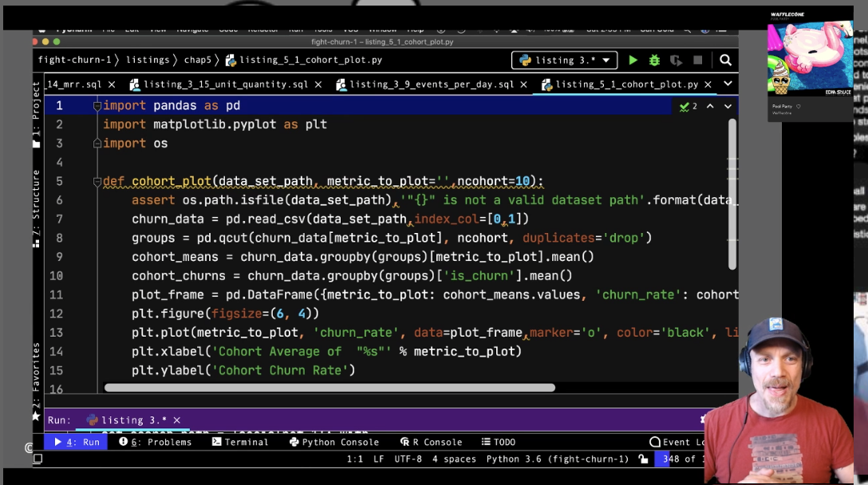Open the 4 spaces indent settings
The height and width of the screenshot is (485, 868).
tap(454, 459)
